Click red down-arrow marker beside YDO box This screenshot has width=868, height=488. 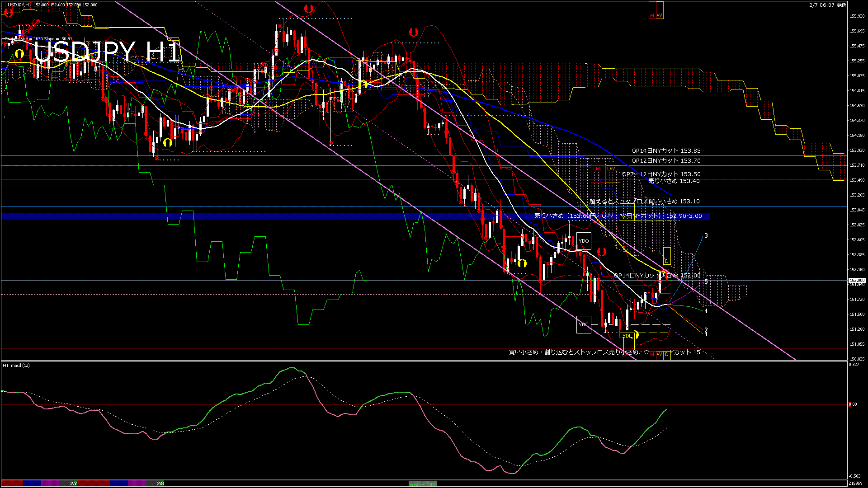click(x=601, y=252)
